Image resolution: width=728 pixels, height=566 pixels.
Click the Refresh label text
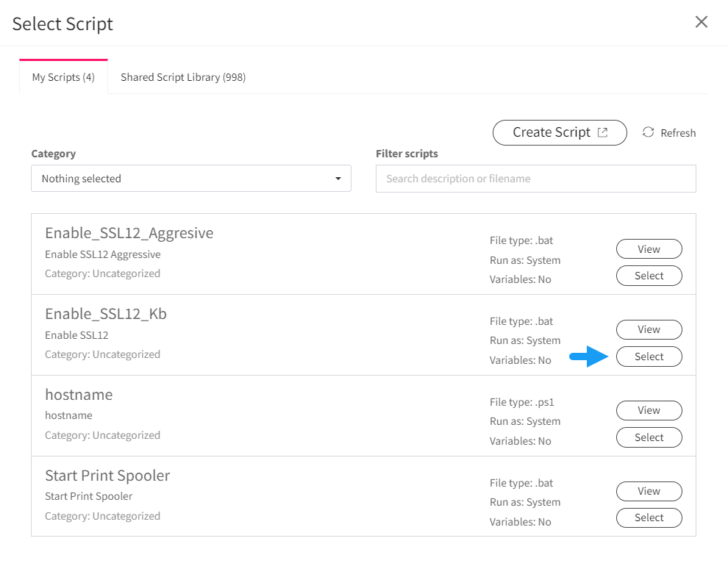pos(678,133)
